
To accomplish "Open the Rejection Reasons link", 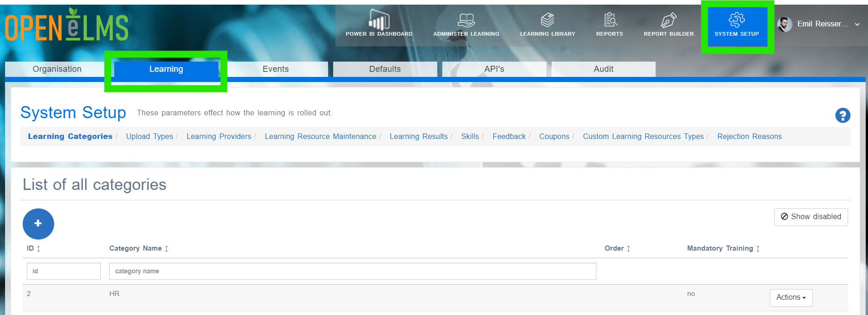I will tap(750, 136).
